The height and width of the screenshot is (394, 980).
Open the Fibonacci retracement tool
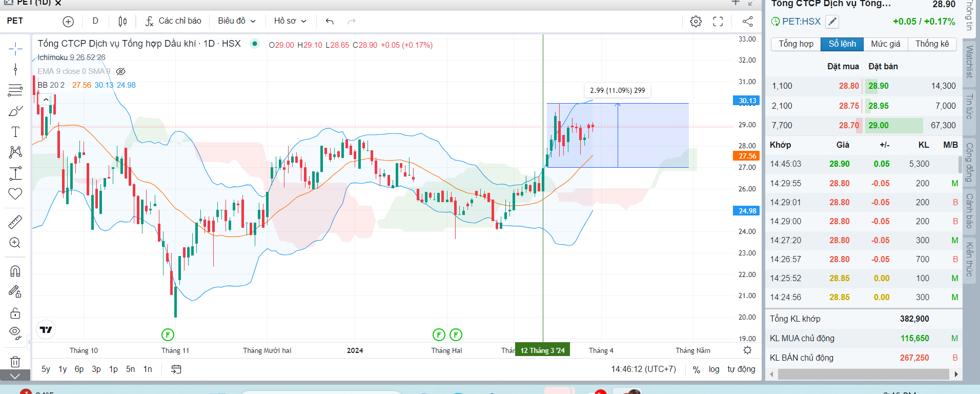(15, 90)
